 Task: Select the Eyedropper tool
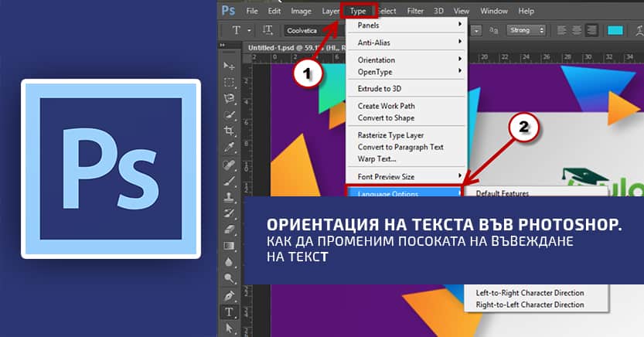[x=229, y=148]
